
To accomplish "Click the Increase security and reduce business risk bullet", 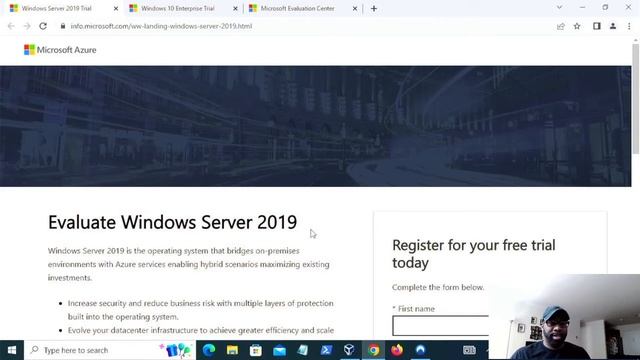I will click(x=200, y=310).
